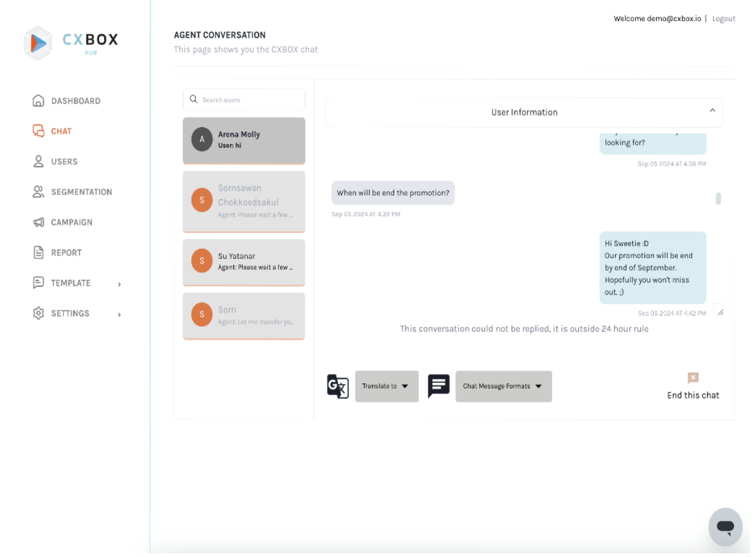Click the Google Translate icon

pyautogui.click(x=337, y=386)
